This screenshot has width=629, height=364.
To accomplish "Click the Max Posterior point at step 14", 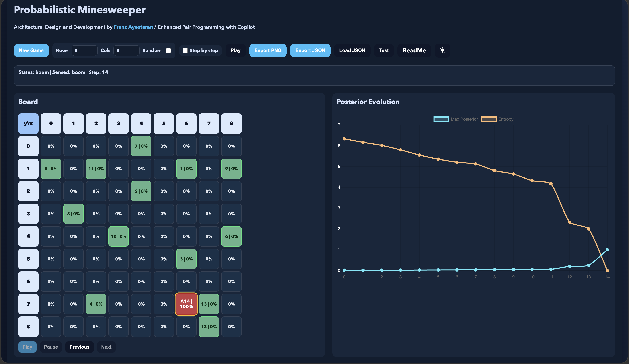I will pos(607,250).
